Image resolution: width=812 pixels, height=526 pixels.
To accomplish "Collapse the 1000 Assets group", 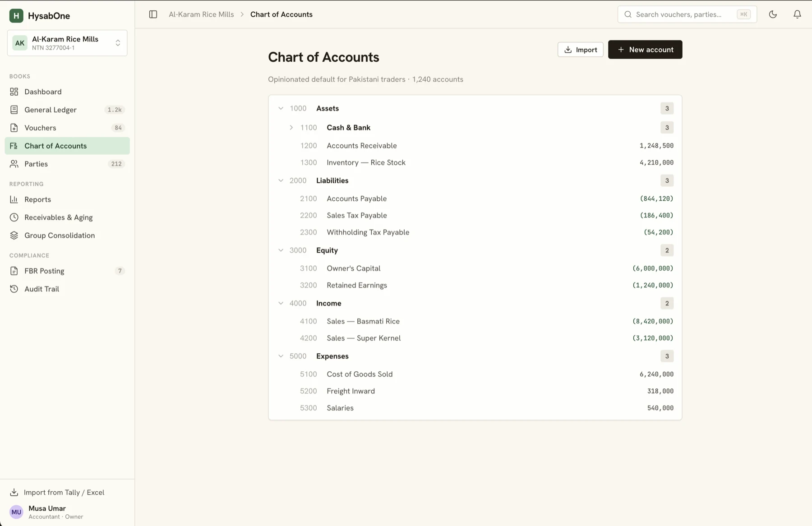I will coord(281,108).
